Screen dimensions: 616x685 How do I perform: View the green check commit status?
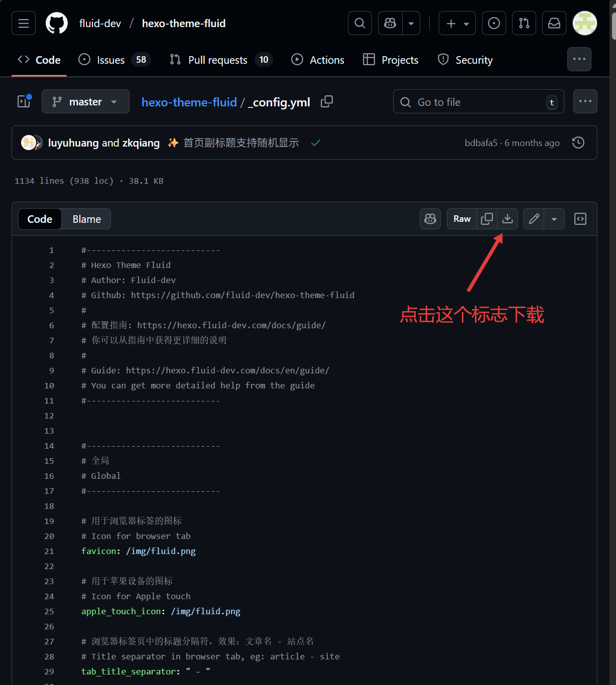click(316, 143)
